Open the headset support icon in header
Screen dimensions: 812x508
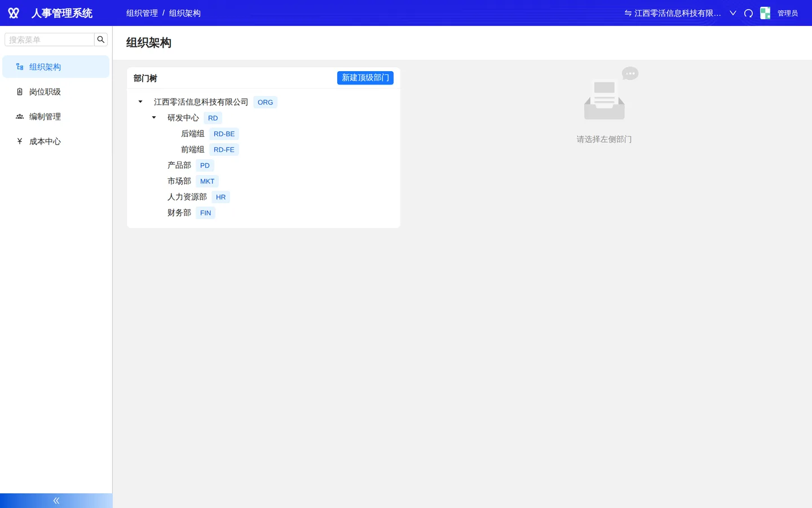click(x=748, y=13)
